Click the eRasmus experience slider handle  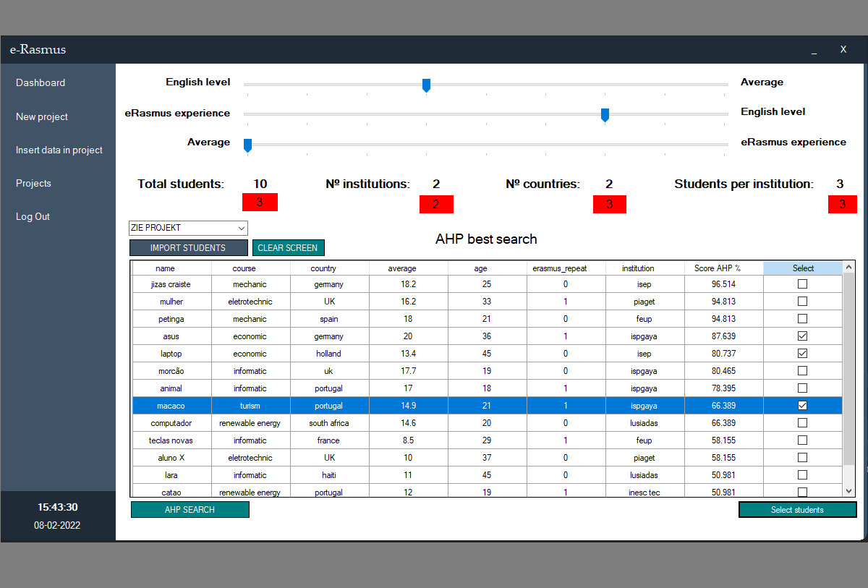tap(605, 114)
